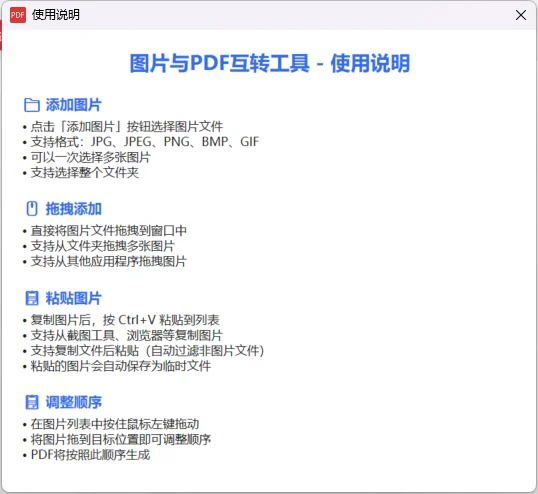Click the line 支持从其他应用程序拖拽图片

[108, 261]
